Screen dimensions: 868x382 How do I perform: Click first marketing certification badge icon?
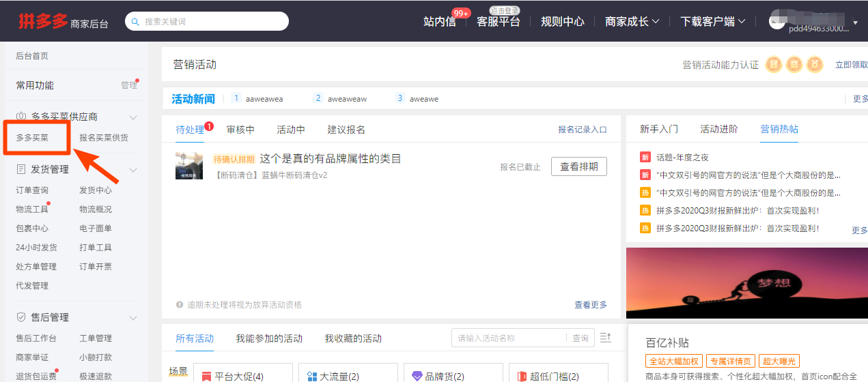tap(774, 64)
